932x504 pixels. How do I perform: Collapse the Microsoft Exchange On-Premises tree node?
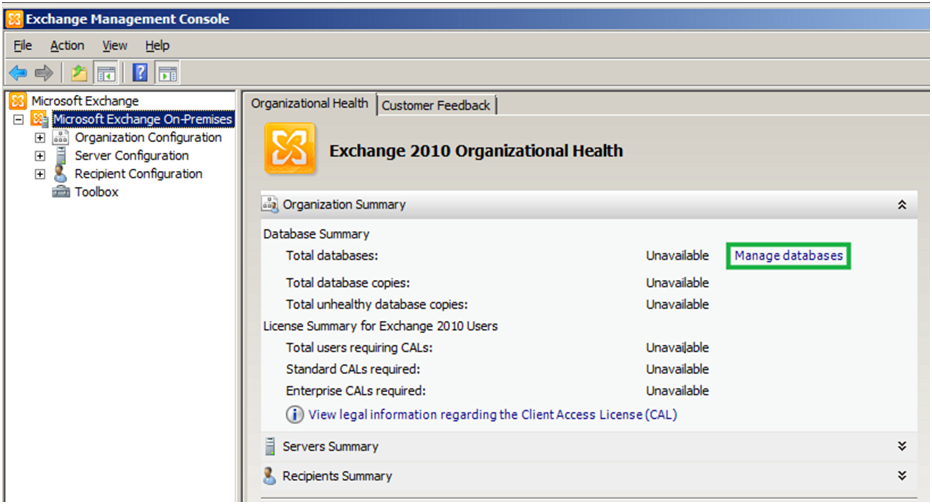click(x=19, y=119)
